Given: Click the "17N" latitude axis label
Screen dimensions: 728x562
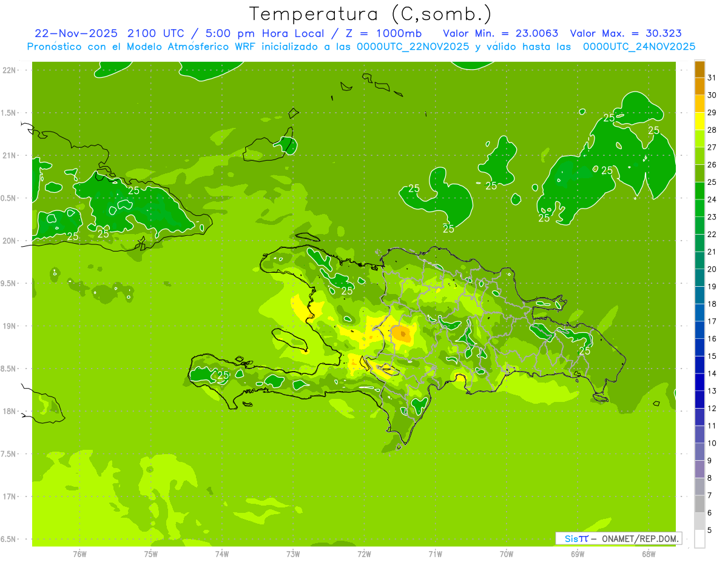Looking at the screenshot, I should (x=10, y=497).
